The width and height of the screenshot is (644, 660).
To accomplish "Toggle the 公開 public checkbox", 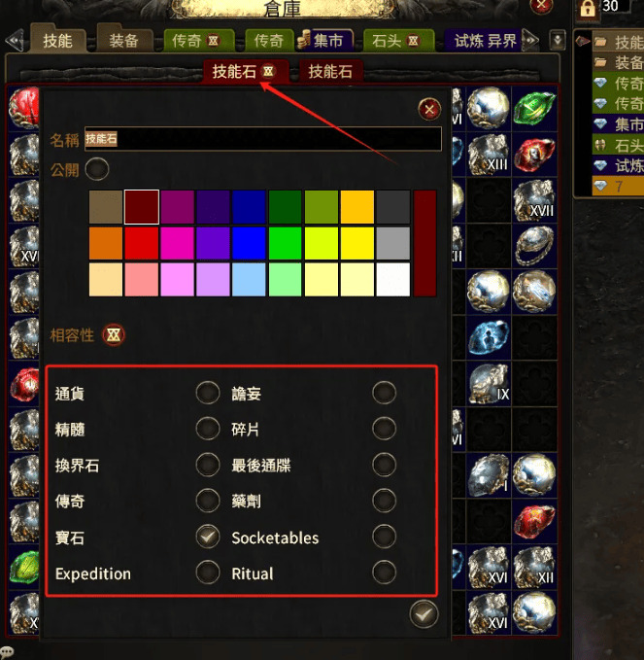I will pos(97,169).
